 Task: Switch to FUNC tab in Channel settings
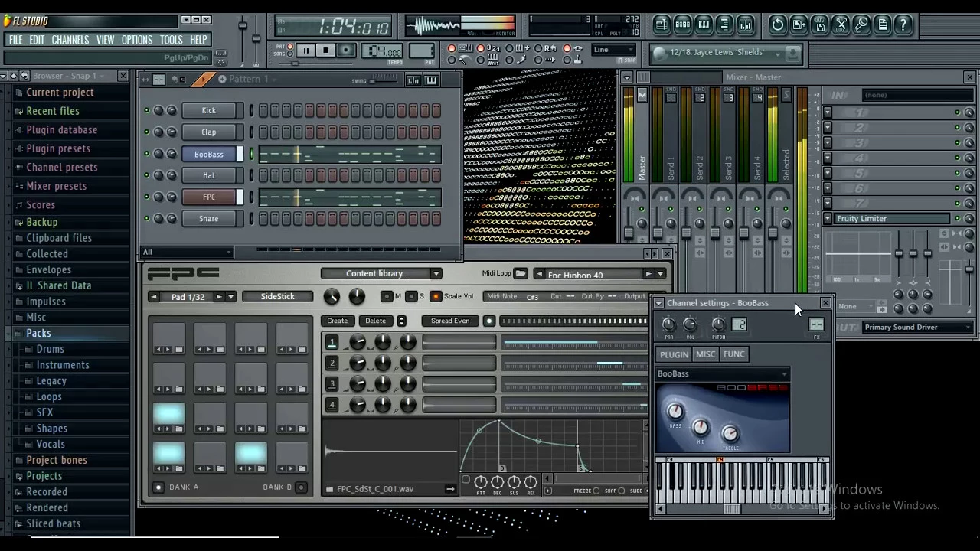coord(733,354)
